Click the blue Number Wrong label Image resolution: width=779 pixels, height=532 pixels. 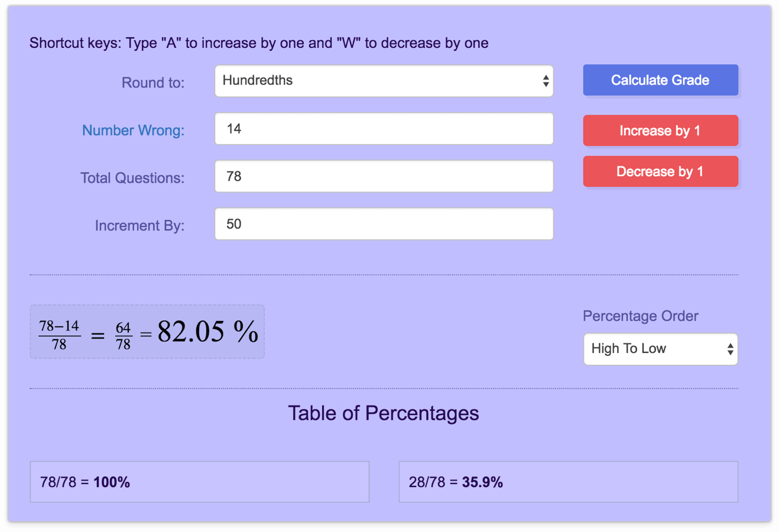point(133,130)
